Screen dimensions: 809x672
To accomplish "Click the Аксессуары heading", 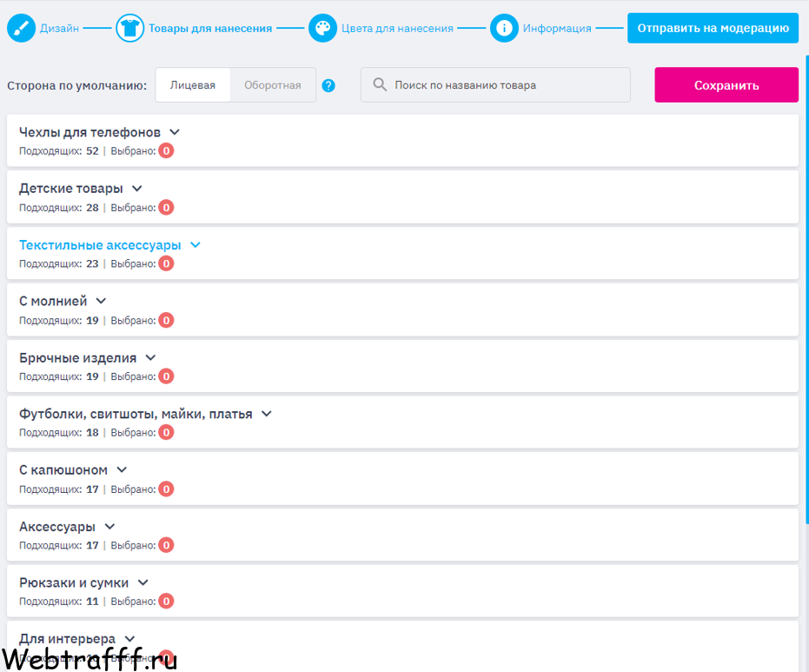I will click(x=57, y=527).
